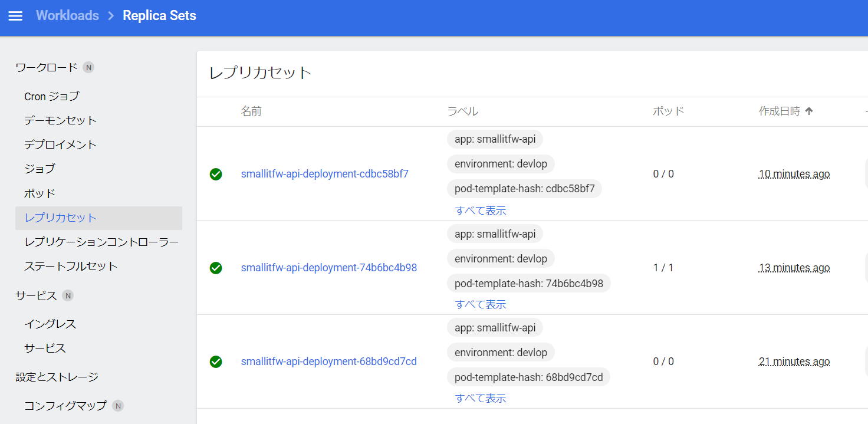Open smallitfw-api-deployment-74b6bc4b98 details

pyautogui.click(x=328, y=268)
